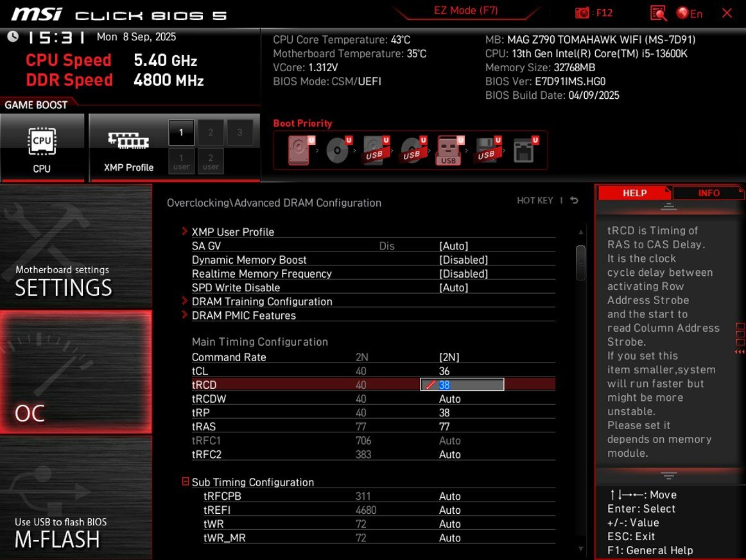The width and height of the screenshot is (746, 560).
Task: Switch to the INFO tab
Action: (x=708, y=193)
